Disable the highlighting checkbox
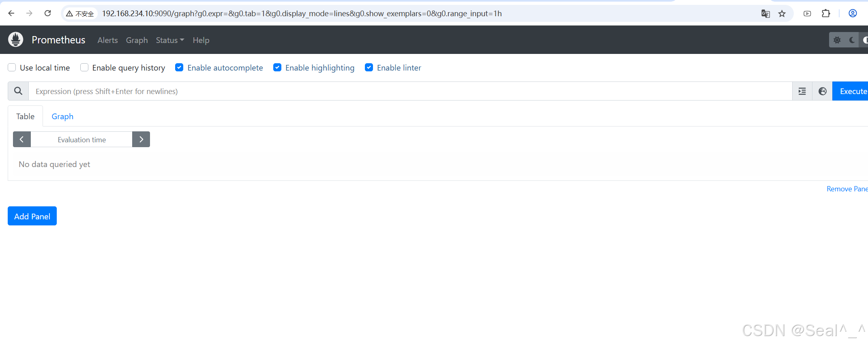 click(x=277, y=68)
